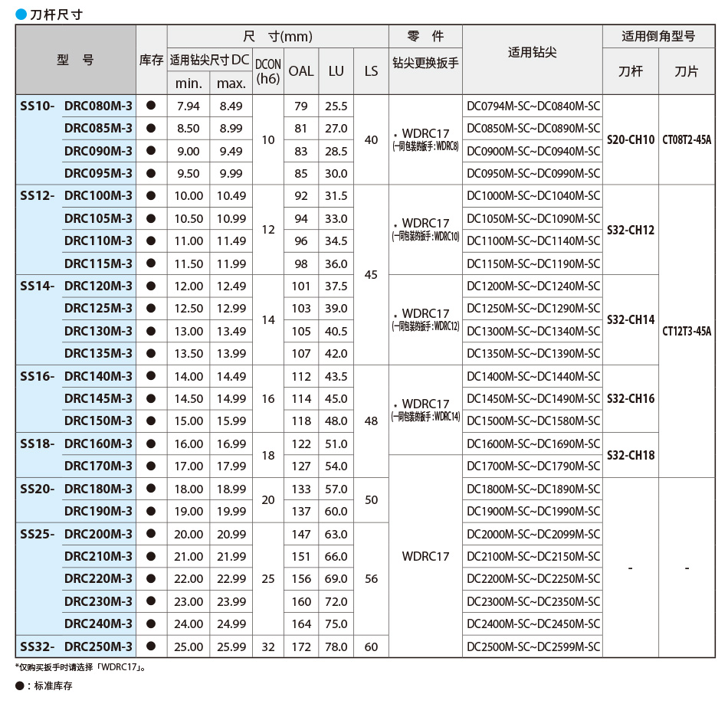Viewport: 728px width, 707px height.
Task: Click the LS value 56
Action: [371, 578]
